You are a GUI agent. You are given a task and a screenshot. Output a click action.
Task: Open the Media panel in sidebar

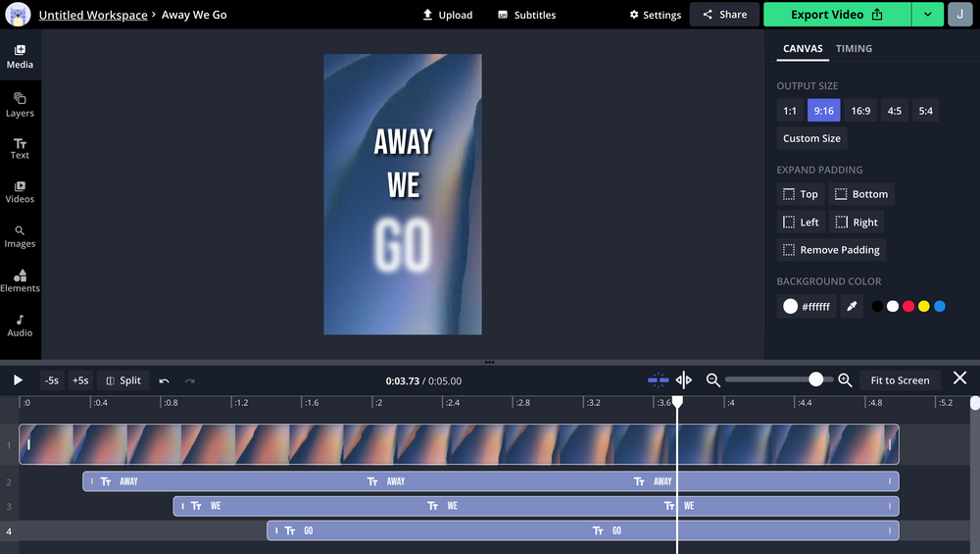click(x=20, y=56)
